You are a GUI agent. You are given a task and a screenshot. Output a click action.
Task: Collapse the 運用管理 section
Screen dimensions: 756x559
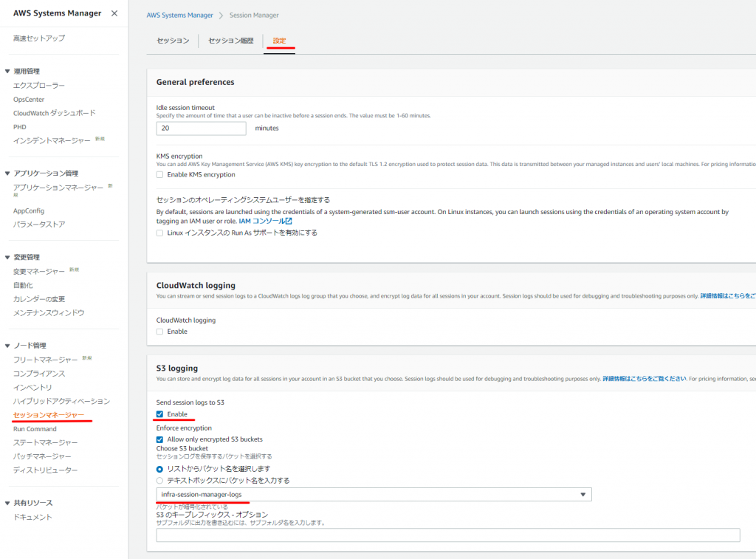point(7,71)
